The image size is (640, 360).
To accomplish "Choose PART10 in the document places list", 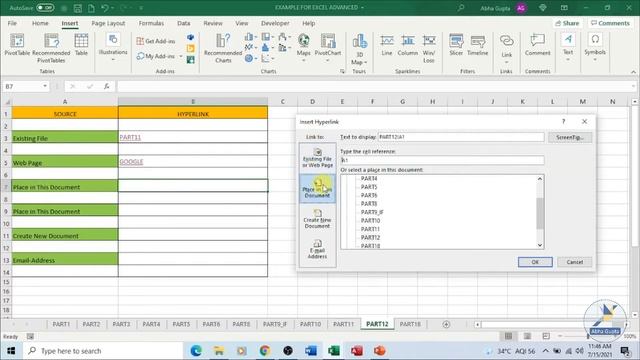I will click(370, 220).
